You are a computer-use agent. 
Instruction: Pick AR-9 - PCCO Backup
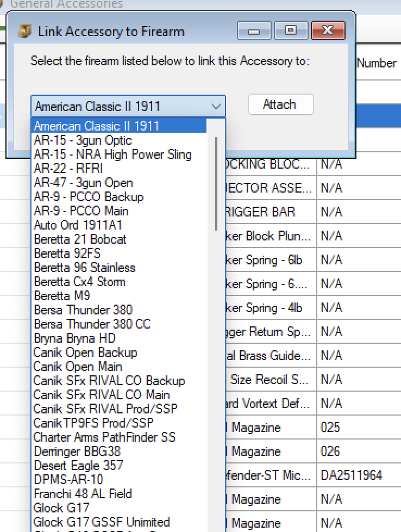click(x=119, y=197)
